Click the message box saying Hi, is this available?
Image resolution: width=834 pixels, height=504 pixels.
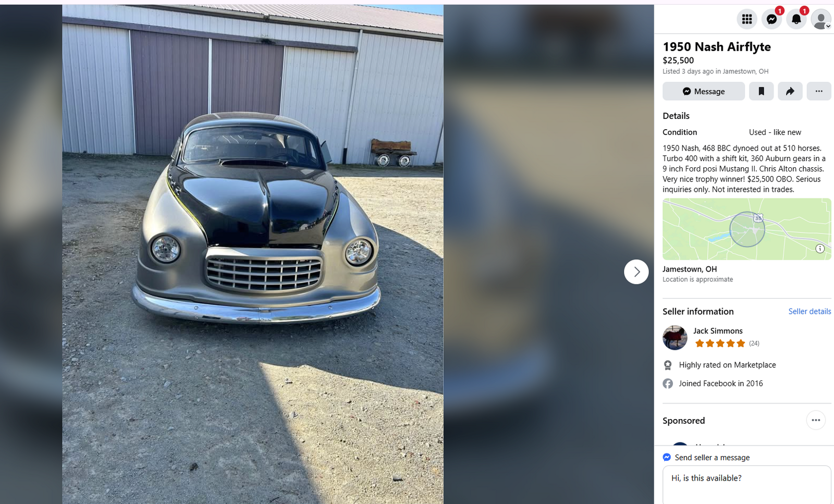tap(747, 485)
